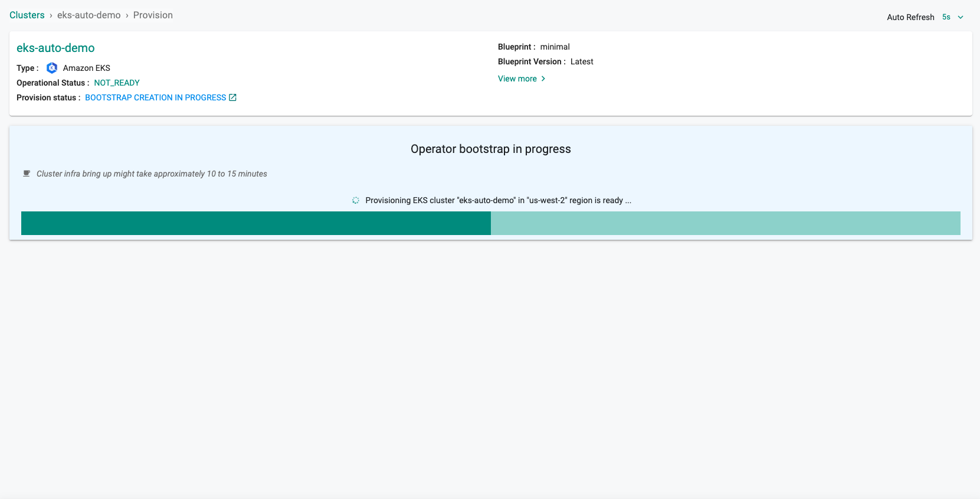This screenshot has height=499, width=980.
Task: Select the 5s refresh interval value
Action: click(946, 17)
